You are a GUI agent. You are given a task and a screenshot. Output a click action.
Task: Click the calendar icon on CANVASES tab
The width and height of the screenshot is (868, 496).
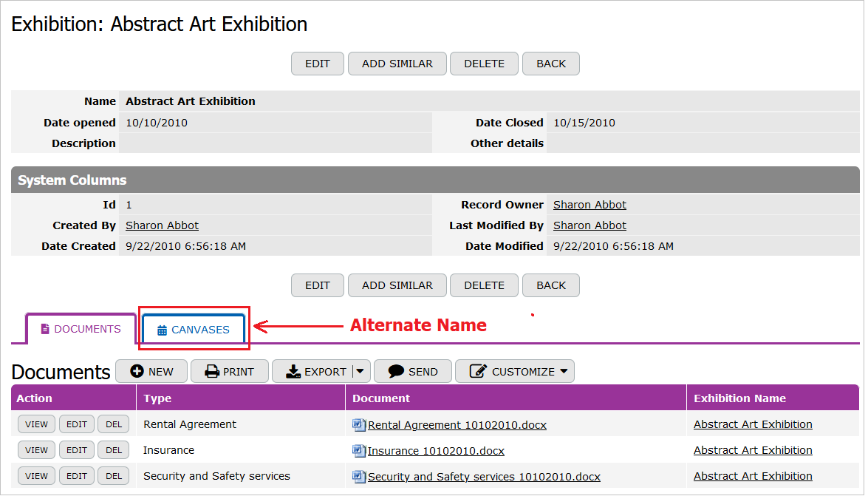click(163, 330)
